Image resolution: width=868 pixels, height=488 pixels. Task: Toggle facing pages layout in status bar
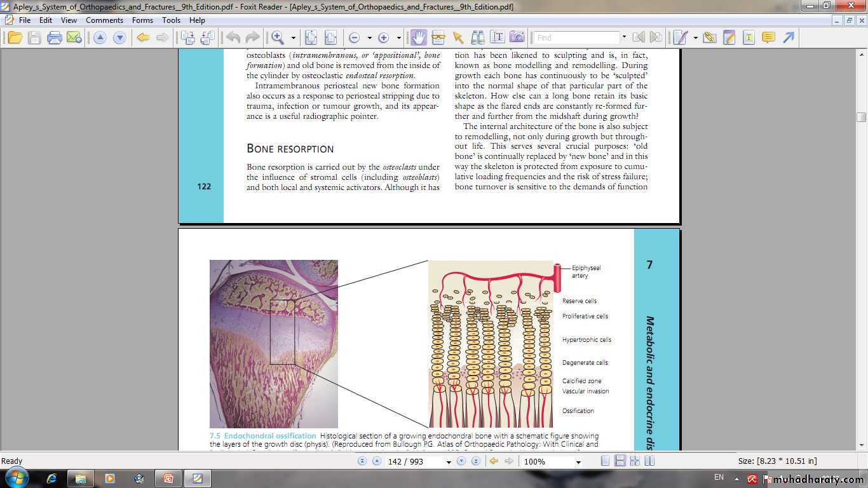click(634, 461)
